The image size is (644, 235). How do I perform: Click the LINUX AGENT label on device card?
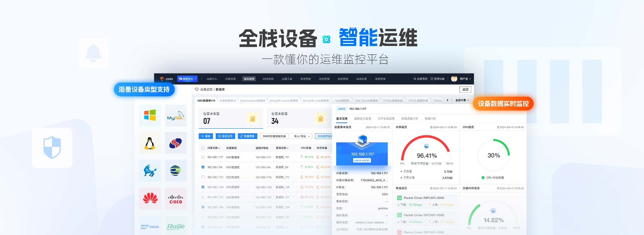[362, 160]
